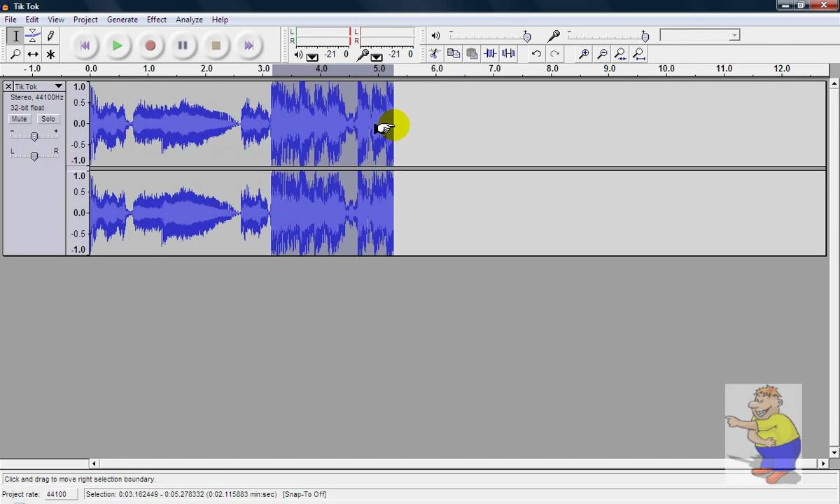
Task: Choose the Multi-Tool asterisk icon
Action: [x=50, y=54]
